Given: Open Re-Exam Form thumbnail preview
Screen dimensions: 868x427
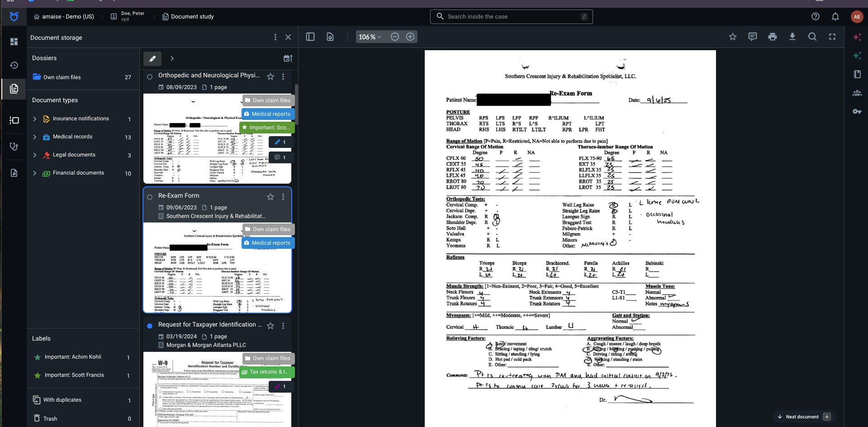Looking at the screenshot, I should (x=217, y=267).
